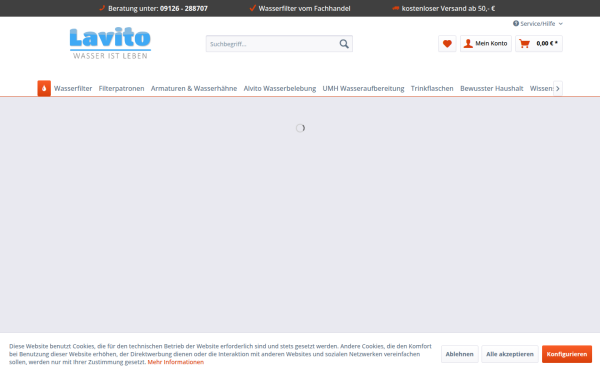This screenshot has width=600, height=375.
Task: Open the Trinkflaschen category
Action: tap(432, 88)
